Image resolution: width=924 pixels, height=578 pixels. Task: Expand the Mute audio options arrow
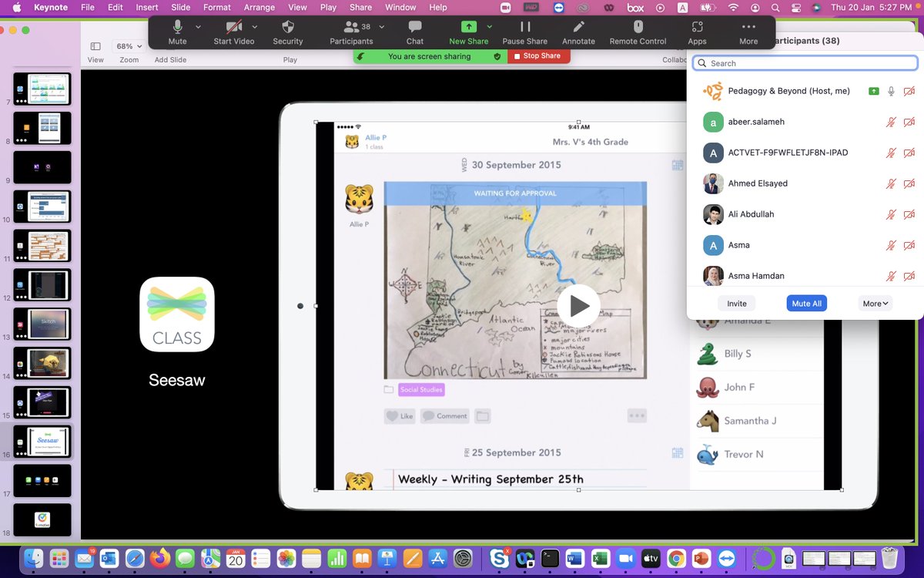coord(198,26)
